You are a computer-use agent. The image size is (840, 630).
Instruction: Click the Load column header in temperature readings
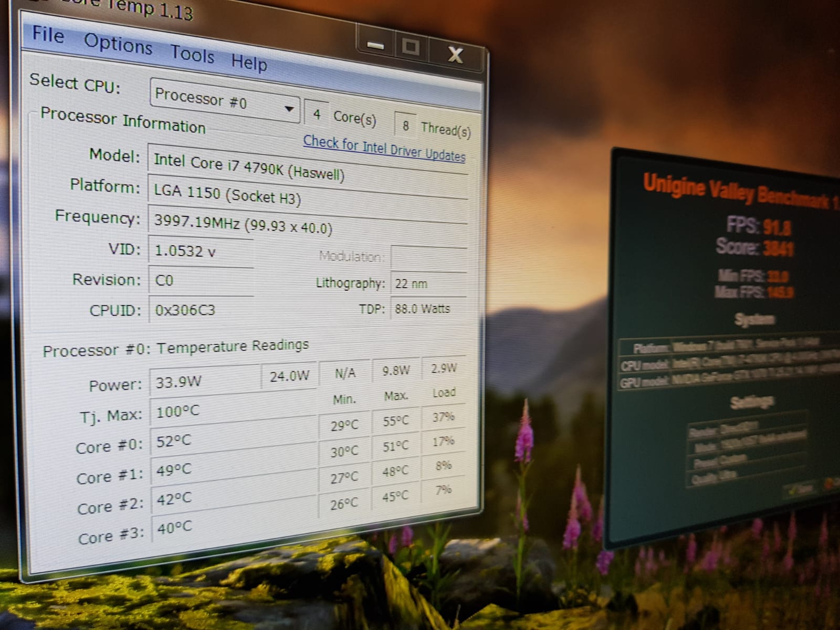coord(444,393)
